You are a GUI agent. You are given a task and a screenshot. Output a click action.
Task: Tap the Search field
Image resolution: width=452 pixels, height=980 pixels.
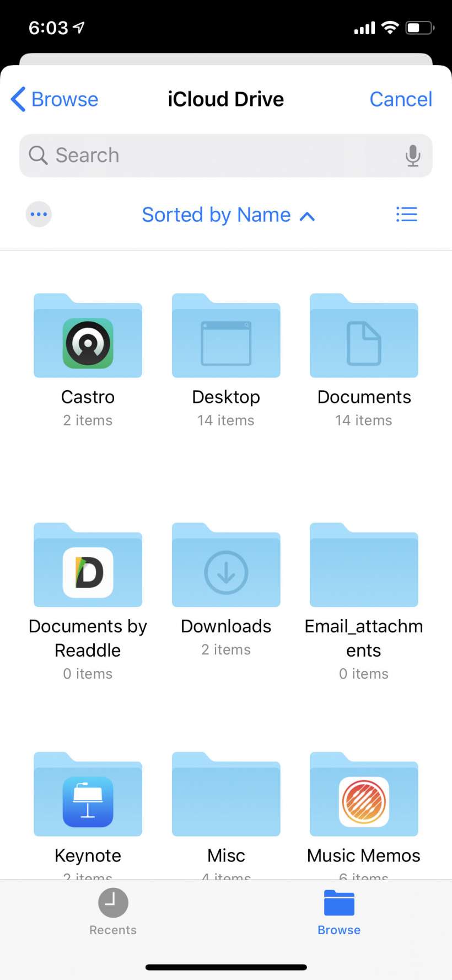click(x=226, y=156)
